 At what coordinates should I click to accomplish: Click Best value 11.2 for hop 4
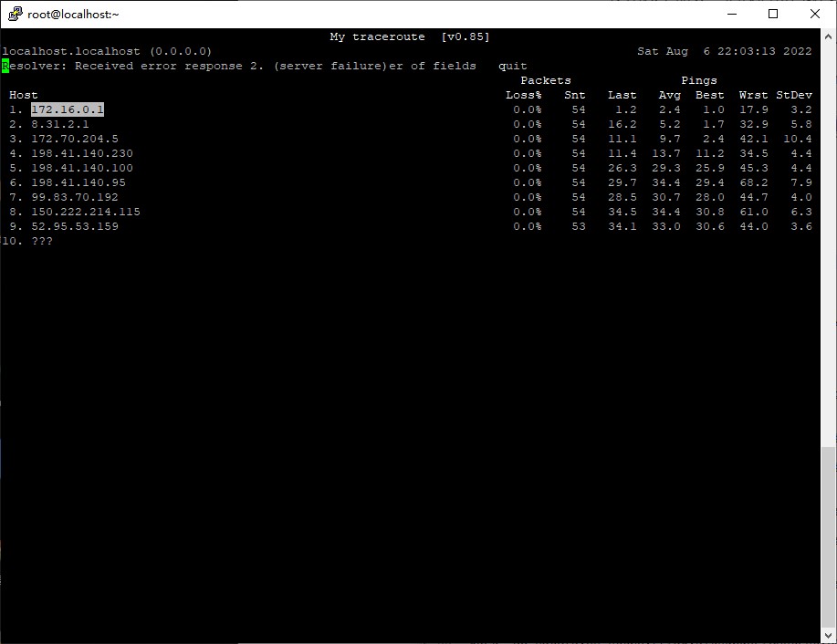[x=710, y=153]
